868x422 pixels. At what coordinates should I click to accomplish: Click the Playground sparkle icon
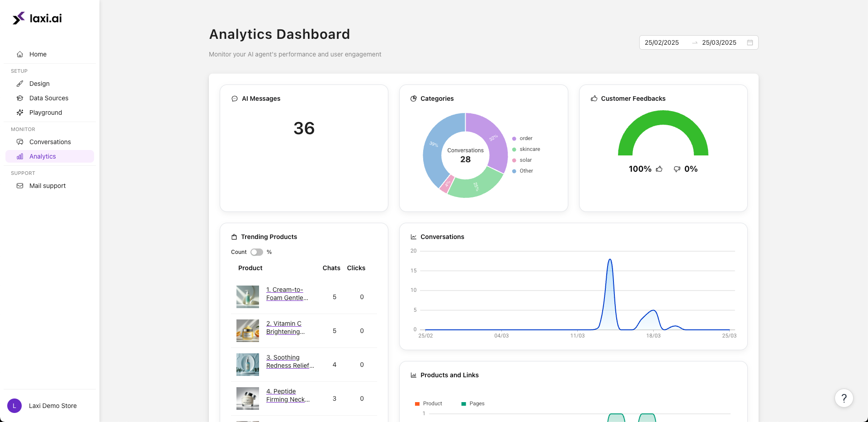(20, 113)
